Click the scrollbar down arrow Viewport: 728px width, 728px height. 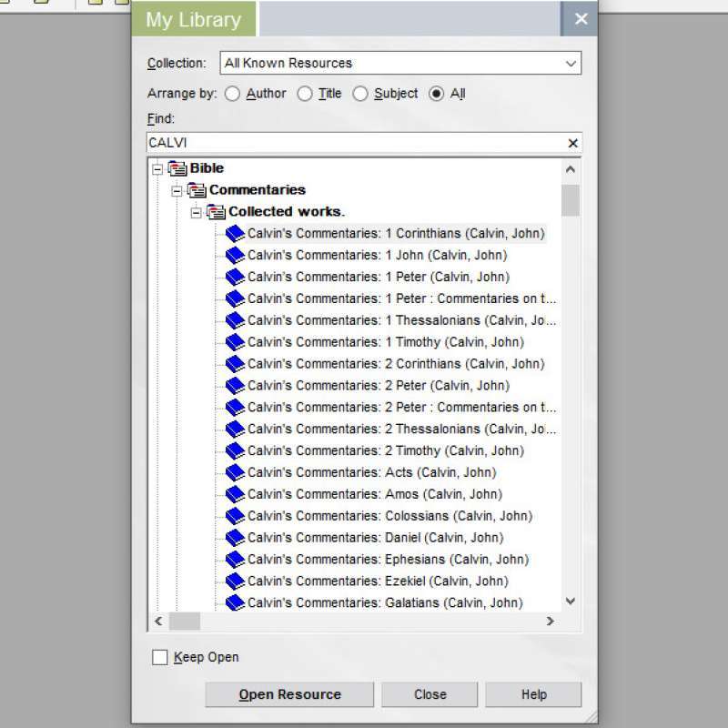coord(571,601)
